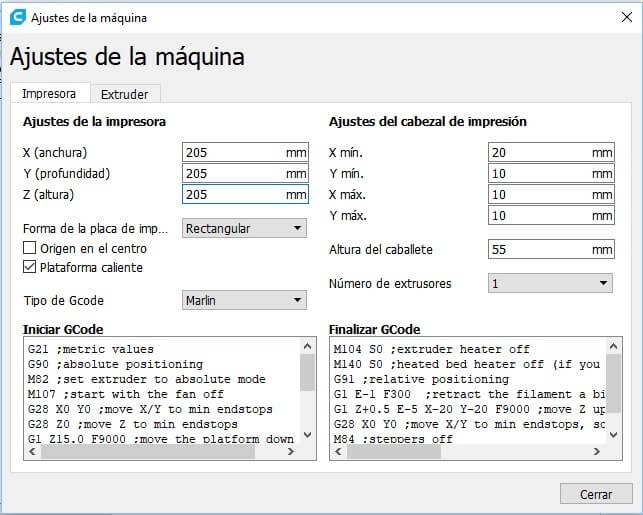Image resolution: width=643 pixels, height=515 pixels.
Task: Focus the Y (profundidad) input field
Action: point(234,173)
